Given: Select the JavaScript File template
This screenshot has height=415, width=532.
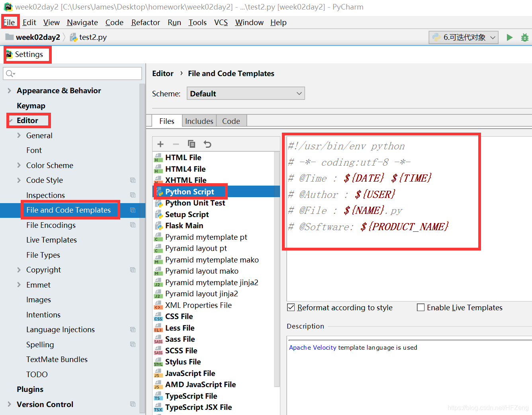Looking at the screenshot, I should point(190,374).
